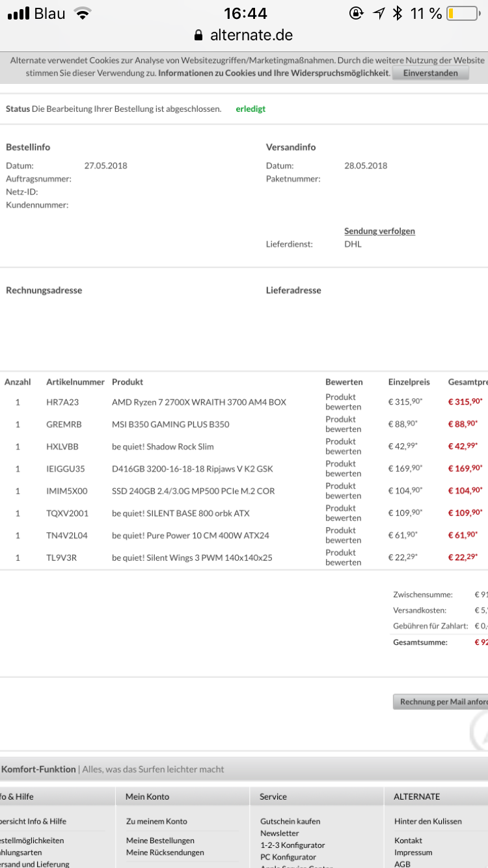Tap the alternate.de address bar
The height and width of the screenshot is (868, 488).
[x=244, y=35]
